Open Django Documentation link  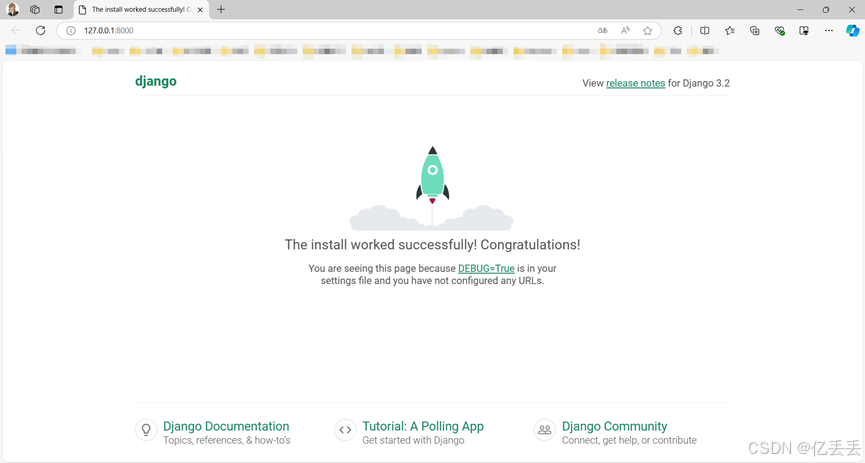[x=226, y=426]
